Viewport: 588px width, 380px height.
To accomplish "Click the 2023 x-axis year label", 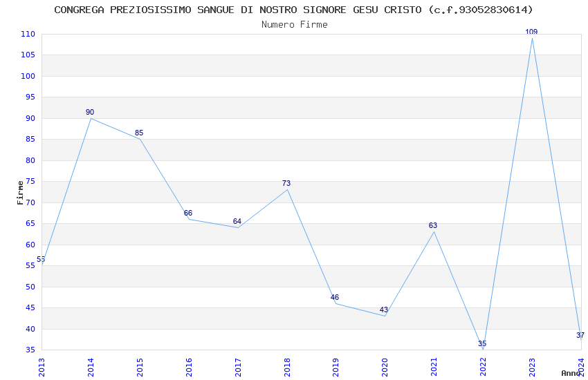I will tap(532, 368).
